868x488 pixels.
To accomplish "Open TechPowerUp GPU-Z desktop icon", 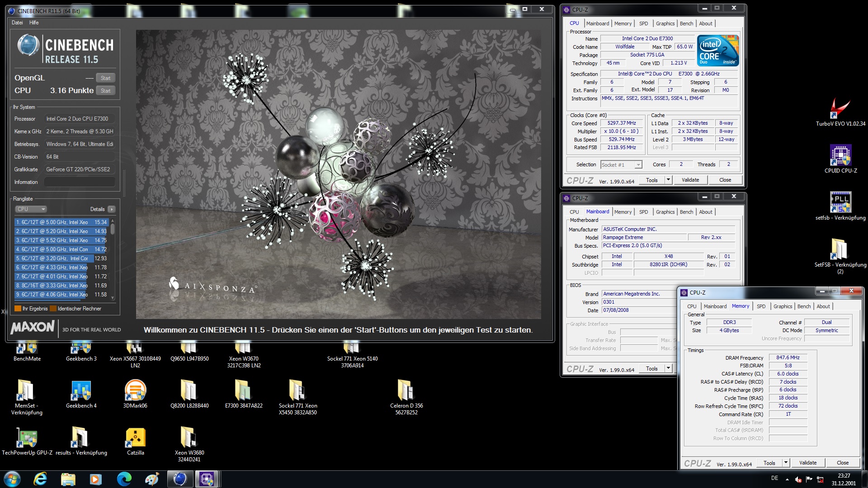I will click(x=27, y=441).
